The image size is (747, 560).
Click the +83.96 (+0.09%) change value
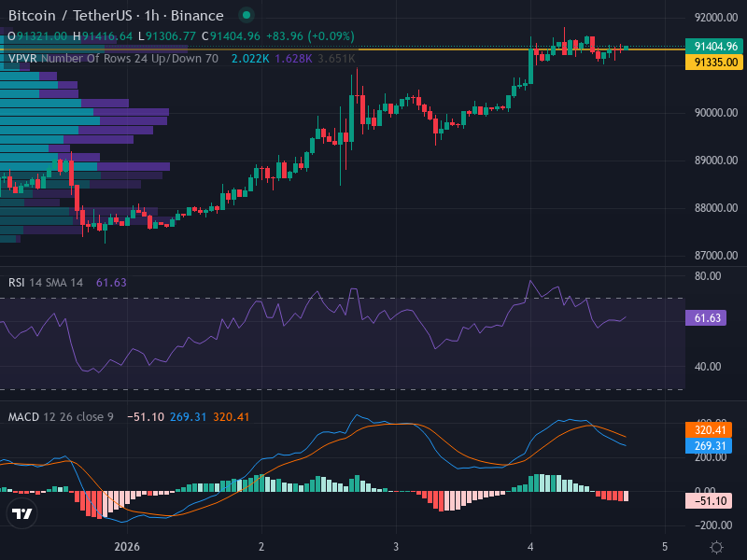(x=310, y=36)
